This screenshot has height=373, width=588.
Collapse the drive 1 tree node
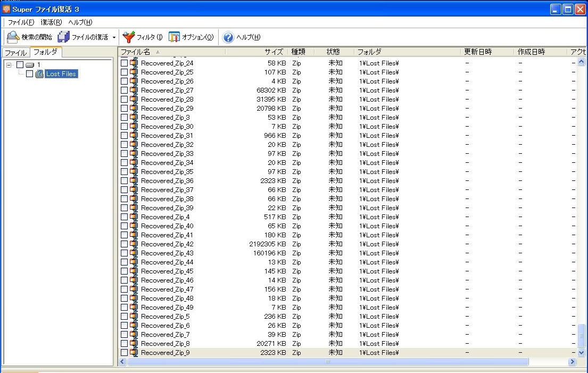click(9, 65)
